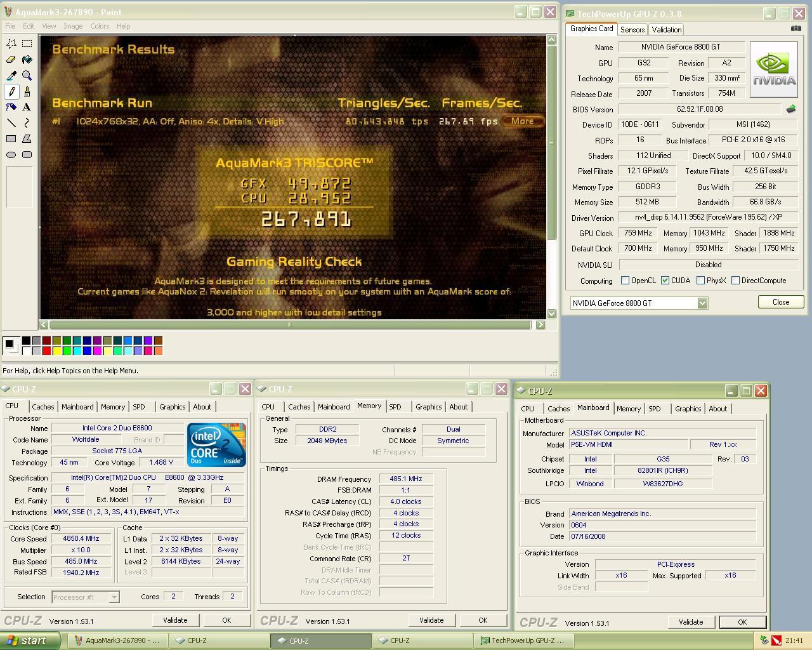Image resolution: width=812 pixels, height=650 pixels.
Task: Pick the white color swatch in the Paint palette
Action: point(26,350)
